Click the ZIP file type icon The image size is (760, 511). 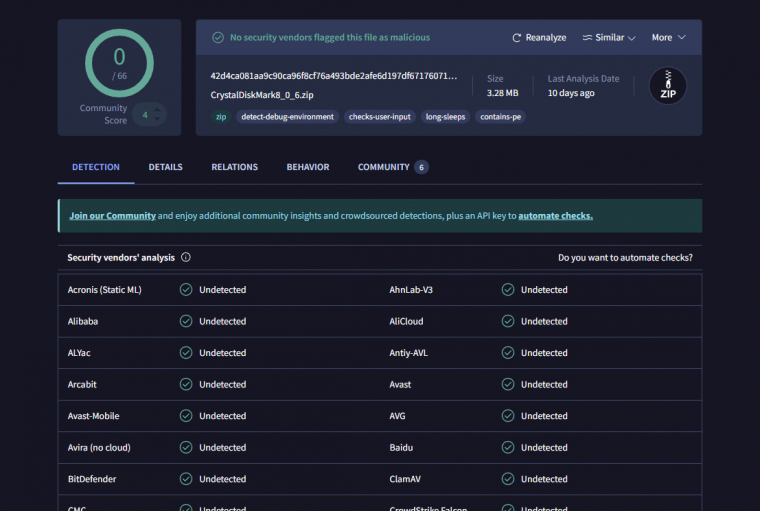click(x=668, y=86)
